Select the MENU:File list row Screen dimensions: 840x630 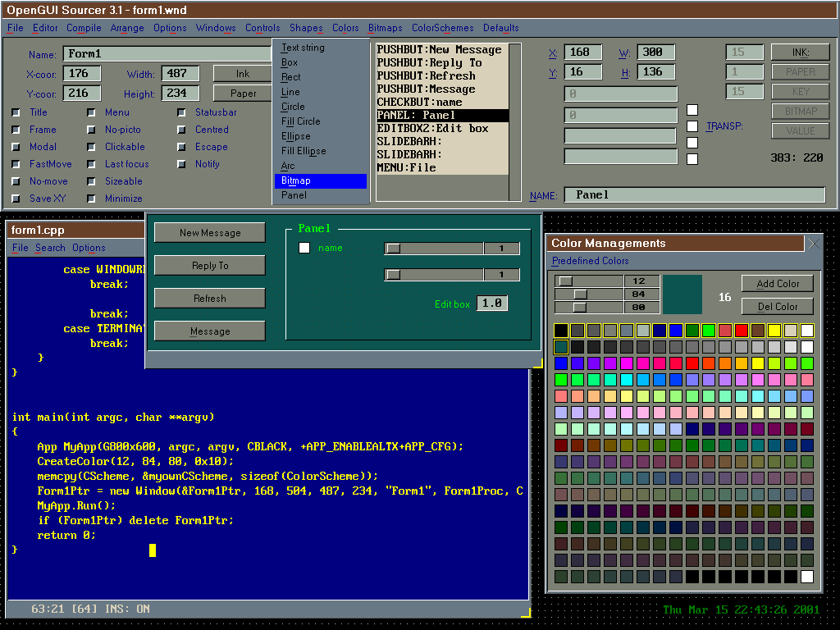point(442,168)
